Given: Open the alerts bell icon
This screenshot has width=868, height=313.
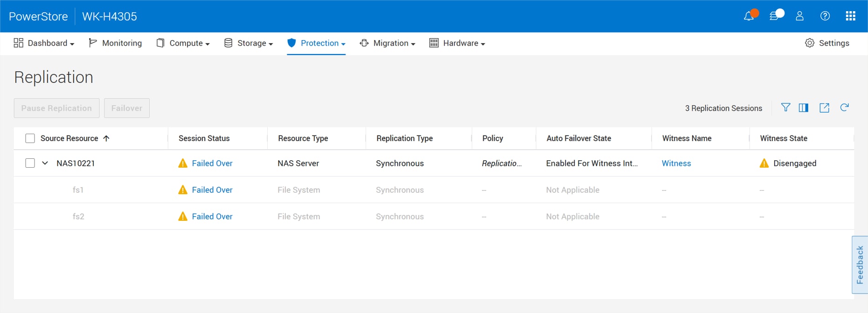Looking at the screenshot, I should pos(749,16).
